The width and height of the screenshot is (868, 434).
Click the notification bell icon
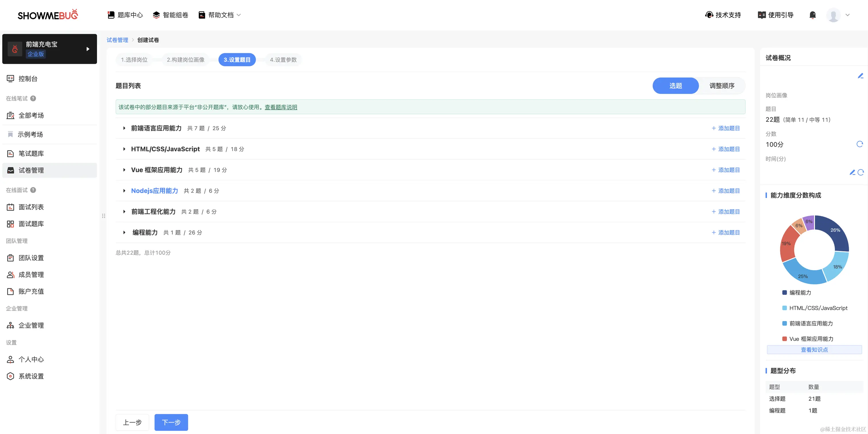812,15
